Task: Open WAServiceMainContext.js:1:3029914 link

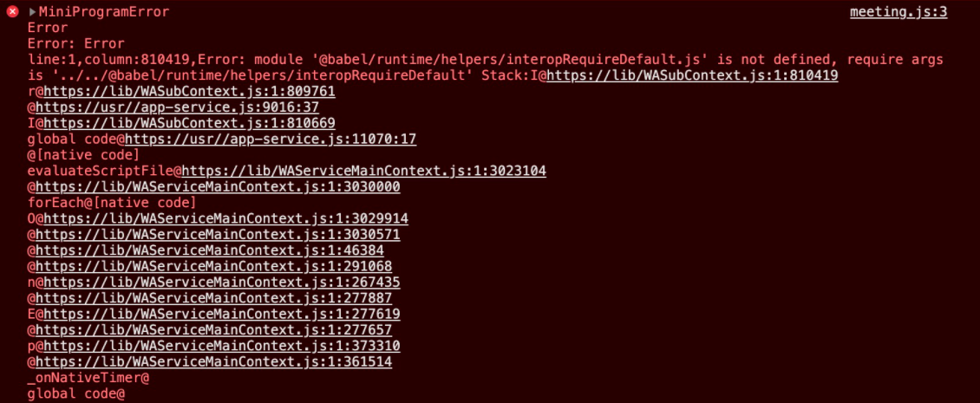Action: [226, 218]
